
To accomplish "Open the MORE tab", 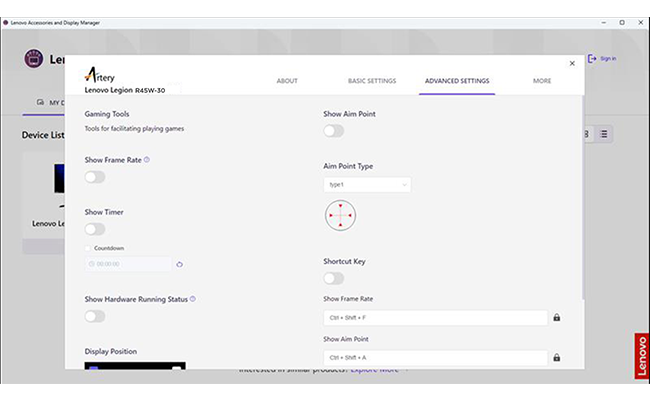I will point(542,81).
